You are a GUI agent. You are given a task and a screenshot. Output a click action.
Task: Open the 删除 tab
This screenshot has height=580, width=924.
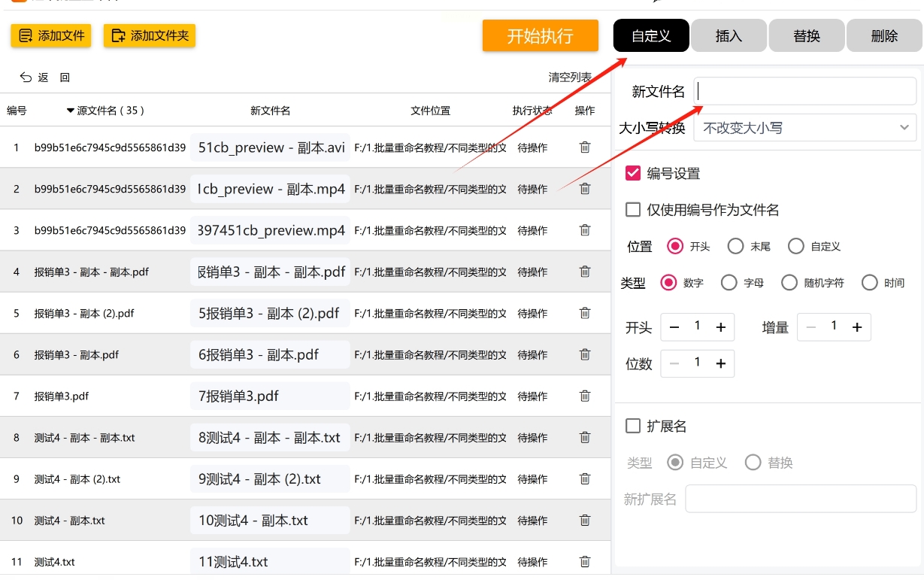885,35
